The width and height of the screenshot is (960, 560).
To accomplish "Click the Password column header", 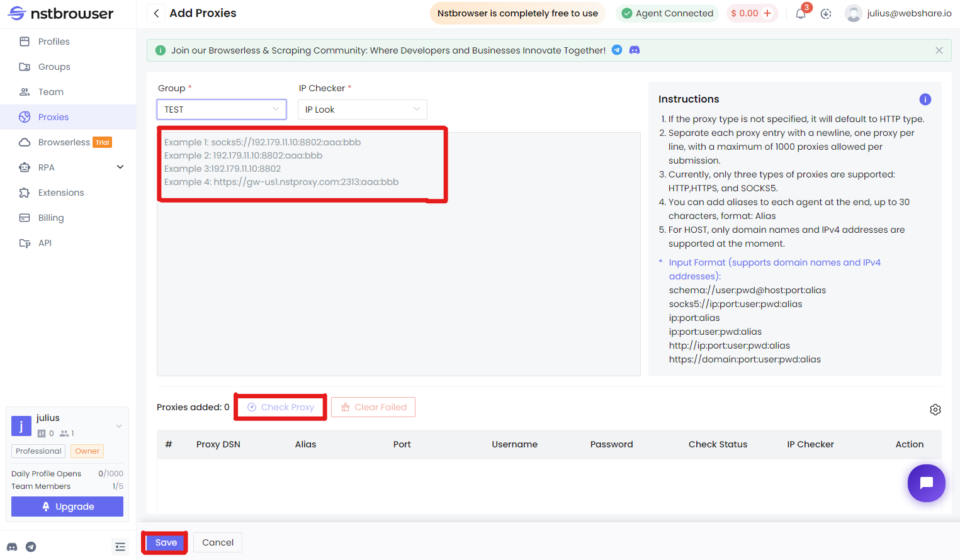I will [611, 444].
